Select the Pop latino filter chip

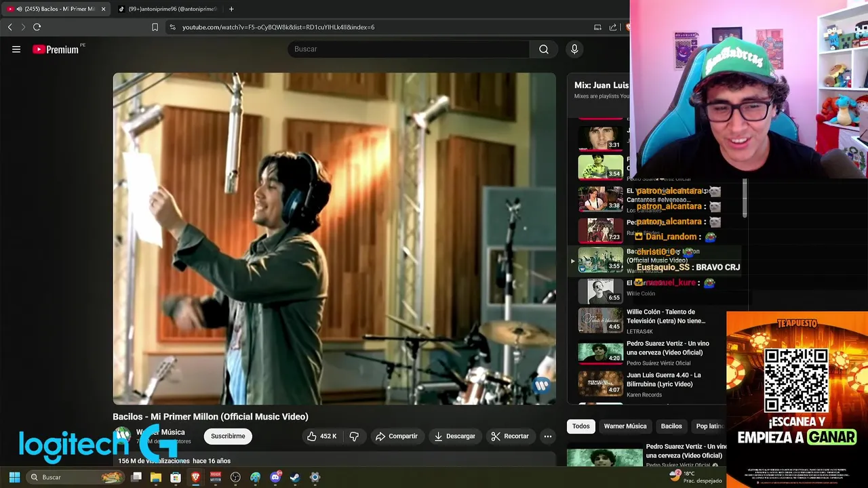tap(709, 426)
